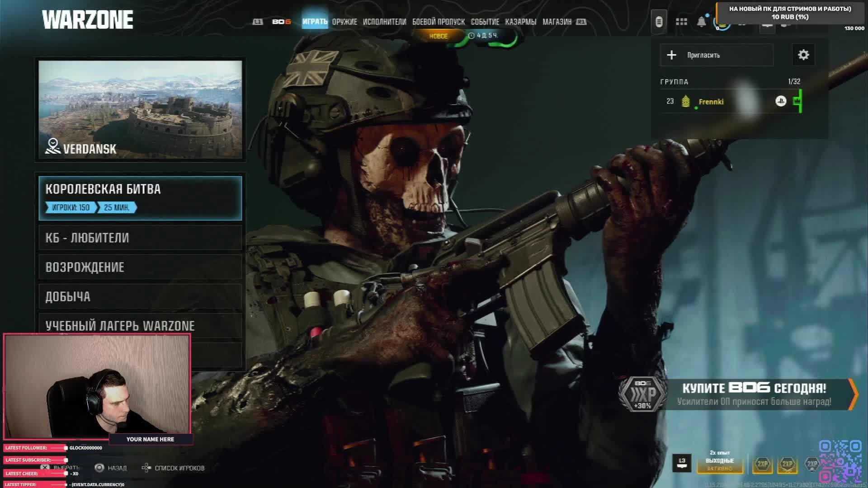
Task: Switch to the Боевой пропуск tab
Action: (438, 22)
